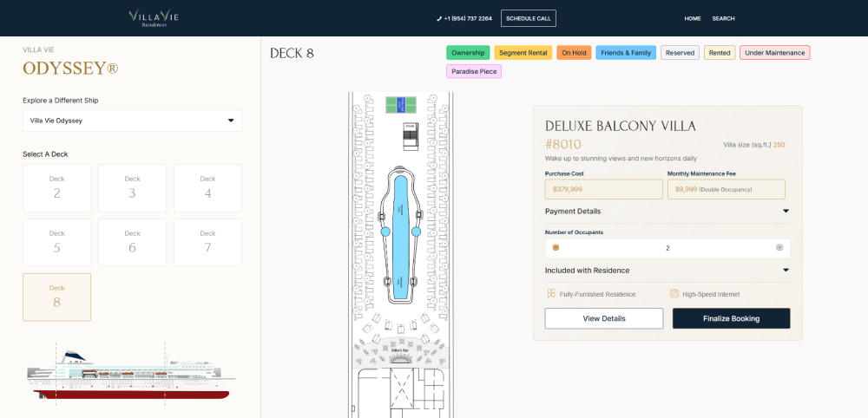
Task: Select Deck 5
Action: point(57,243)
